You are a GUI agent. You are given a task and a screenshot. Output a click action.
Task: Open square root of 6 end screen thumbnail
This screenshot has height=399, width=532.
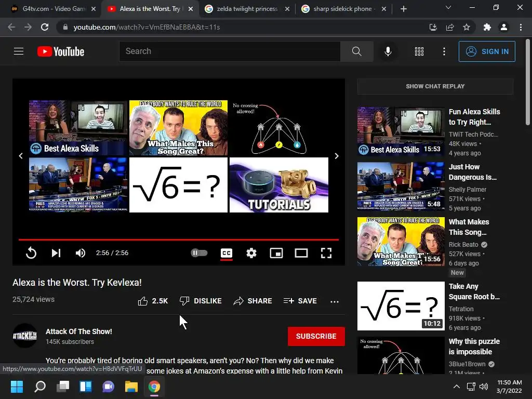click(179, 185)
